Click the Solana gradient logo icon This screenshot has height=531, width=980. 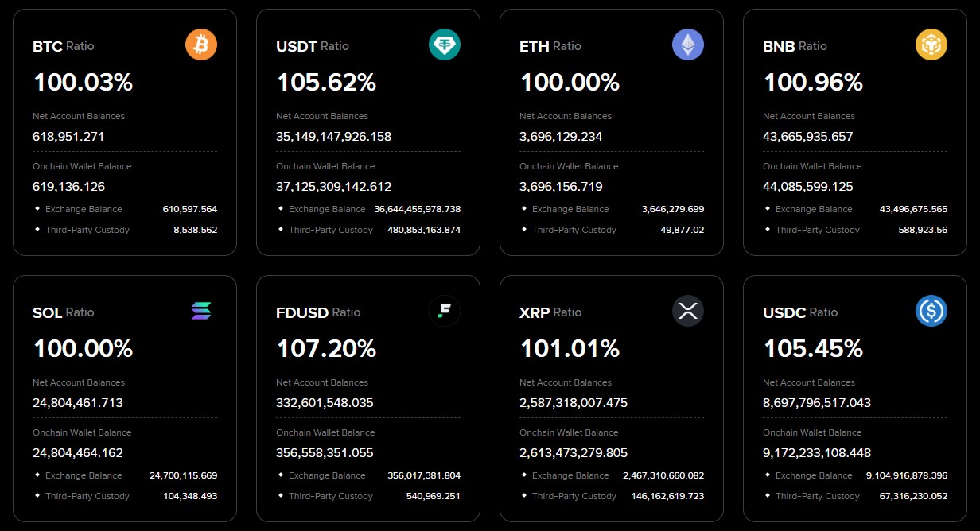[x=201, y=312]
